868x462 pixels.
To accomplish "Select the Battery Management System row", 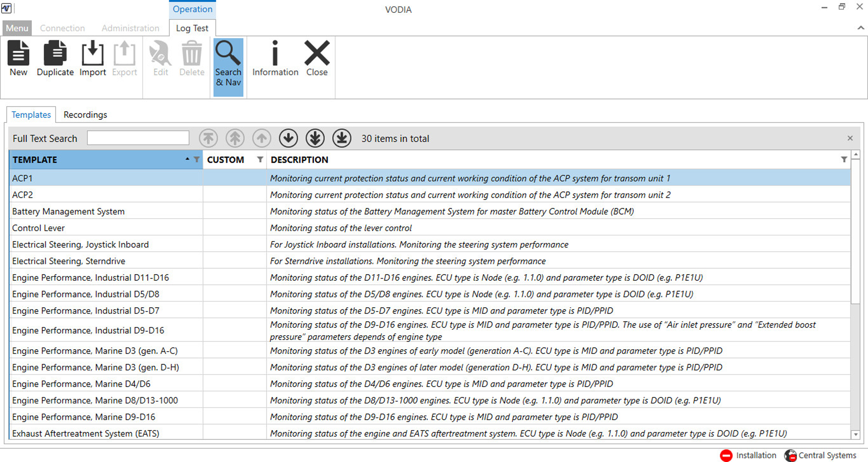I will click(68, 212).
